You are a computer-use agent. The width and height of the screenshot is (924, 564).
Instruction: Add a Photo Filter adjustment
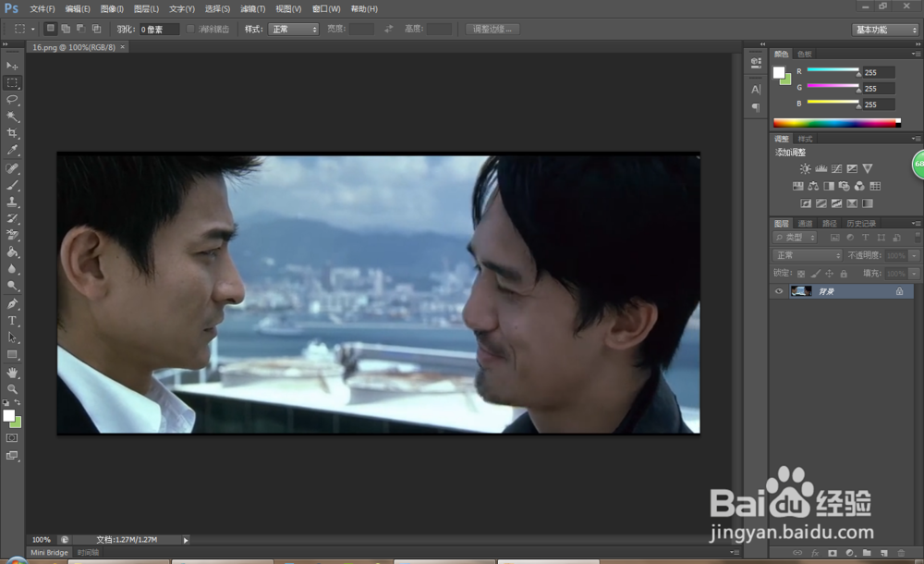[x=844, y=187]
